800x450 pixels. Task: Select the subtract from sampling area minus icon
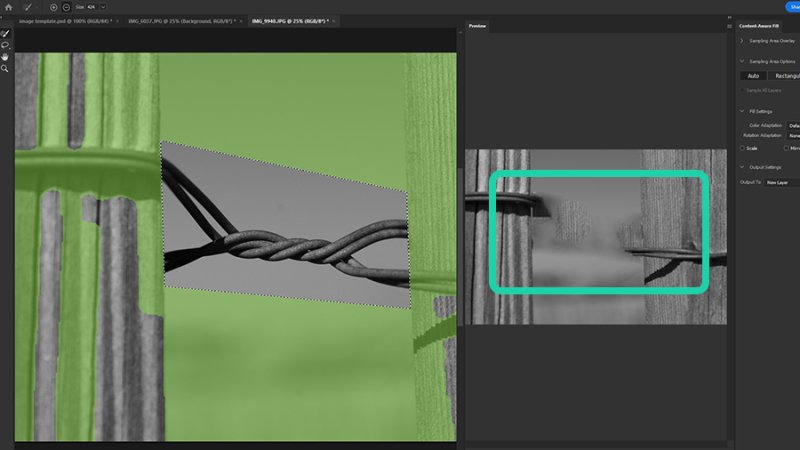[x=66, y=7]
